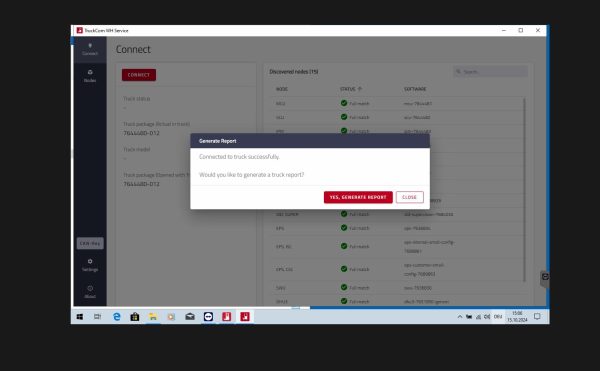Click the green check in the EPS CUS row
The height and width of the screenshot is (371, 600).
coord(344,269)
